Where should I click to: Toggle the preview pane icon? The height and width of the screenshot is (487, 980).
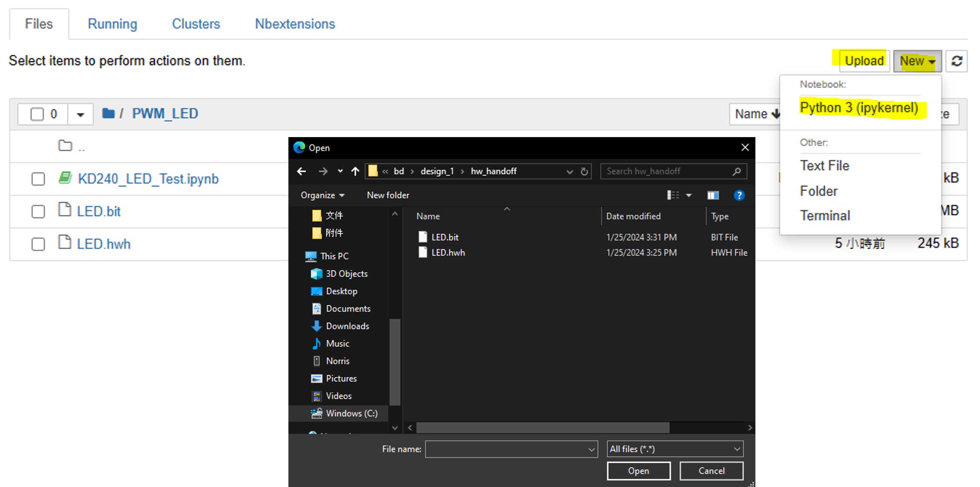tap(713, 195)
